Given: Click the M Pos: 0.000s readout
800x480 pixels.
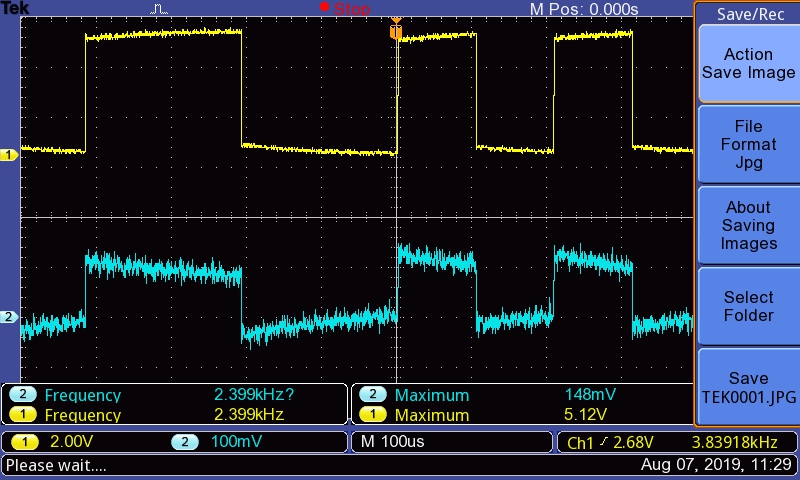Looking at the screenshot, I should pos(583,9).
